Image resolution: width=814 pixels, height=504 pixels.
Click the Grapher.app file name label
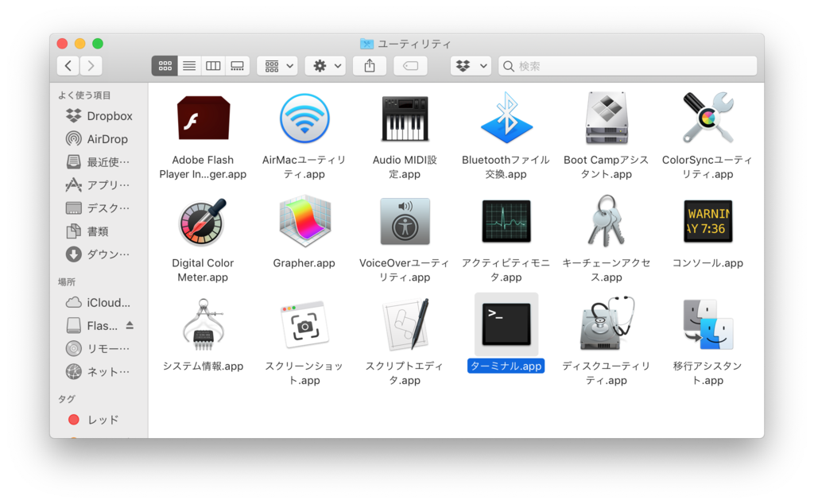[x=304, y=263]
